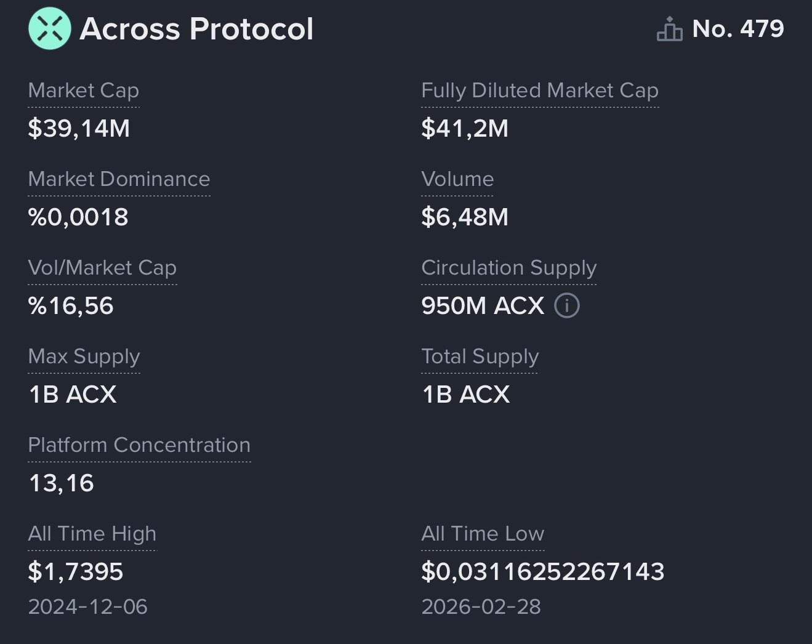Click the Platform Concentration label
Image resolution: width=812 pixels, height=644 pixels.
(x=140, y=445)
